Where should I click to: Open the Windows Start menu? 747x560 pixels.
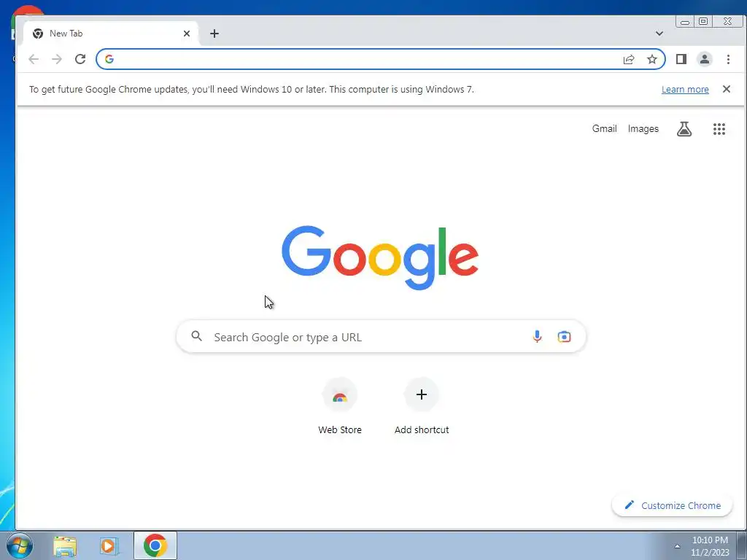pos(19,545)
